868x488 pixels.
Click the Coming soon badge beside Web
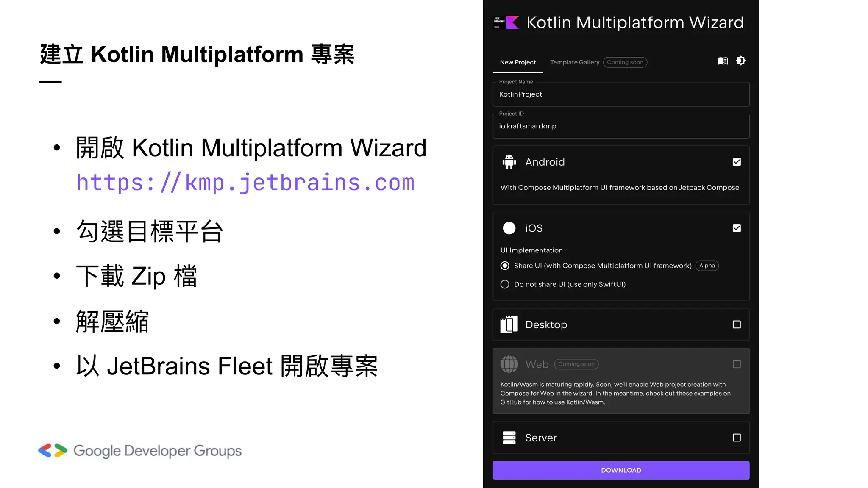tap(576, 364)
